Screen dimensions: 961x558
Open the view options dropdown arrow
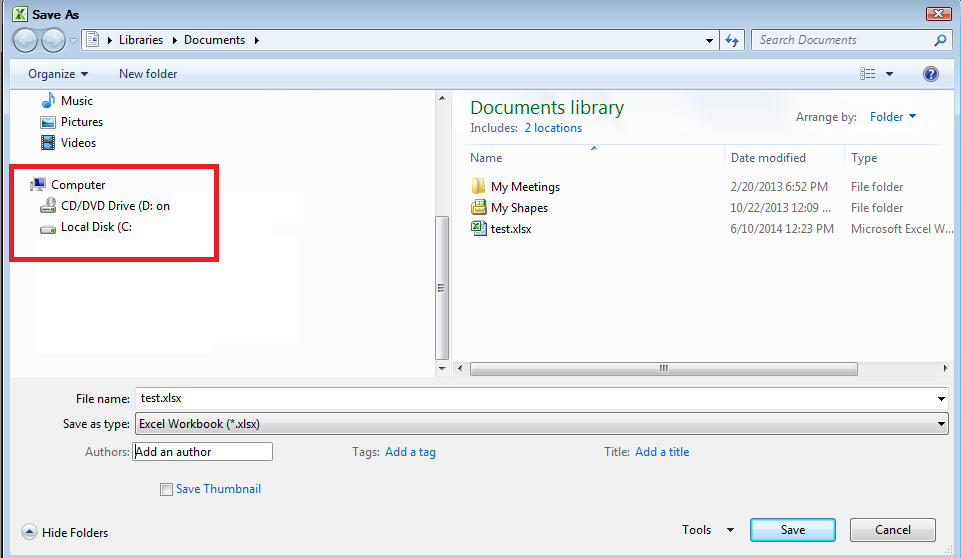click(889, 74)
